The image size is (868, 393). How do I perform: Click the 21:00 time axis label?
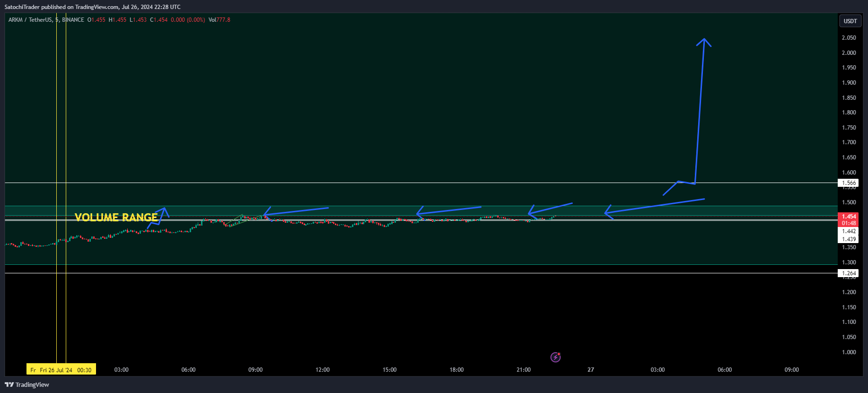(524, 370)
